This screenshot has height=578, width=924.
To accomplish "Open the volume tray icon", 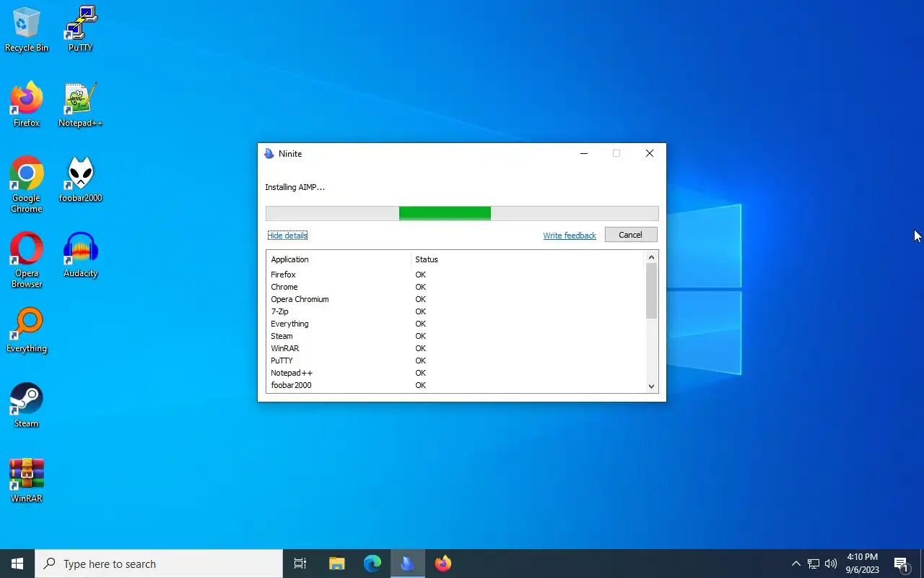I will click(831, 564).
